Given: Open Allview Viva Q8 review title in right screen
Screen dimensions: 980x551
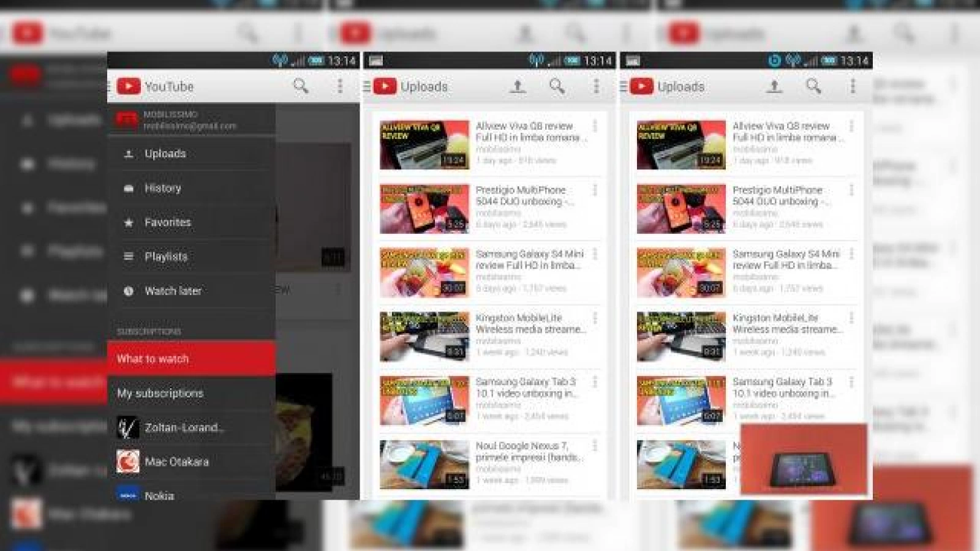Looking at the screenshot, I should click(787, 132).
